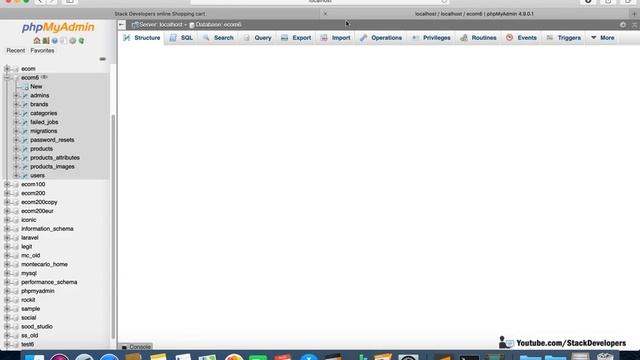Collapse all databases in navigation tree
Screen dimensions: 640x360
click(102, 59)
